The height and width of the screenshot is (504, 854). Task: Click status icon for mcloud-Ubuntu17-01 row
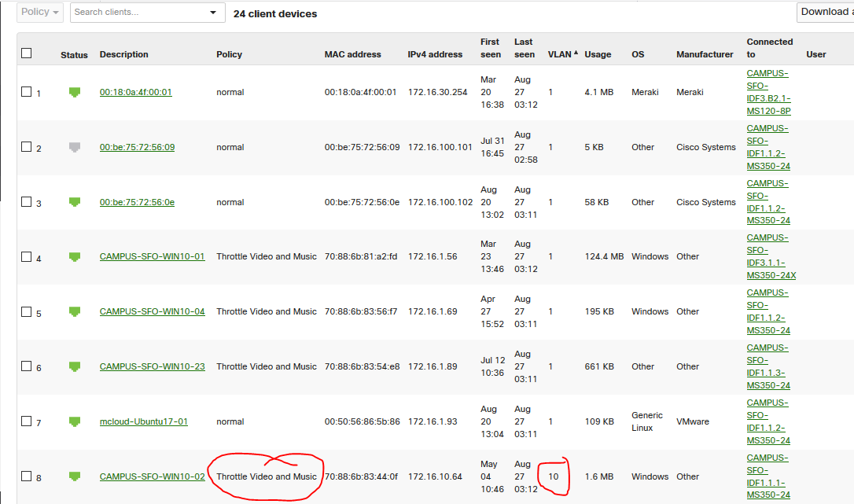pos(75,421)
